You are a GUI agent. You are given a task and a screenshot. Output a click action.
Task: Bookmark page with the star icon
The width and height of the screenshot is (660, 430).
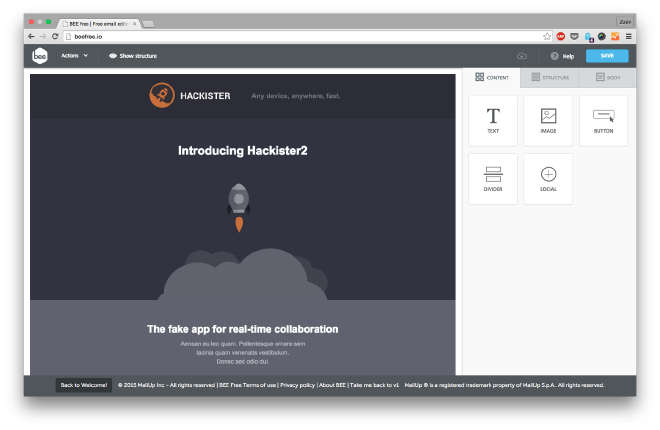(547, 37)
